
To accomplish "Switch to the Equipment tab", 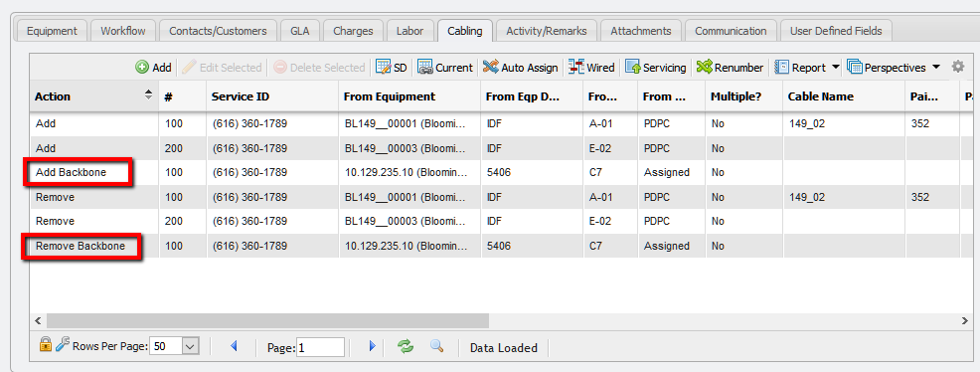I will pyautogui.click(x=52, y=31).
